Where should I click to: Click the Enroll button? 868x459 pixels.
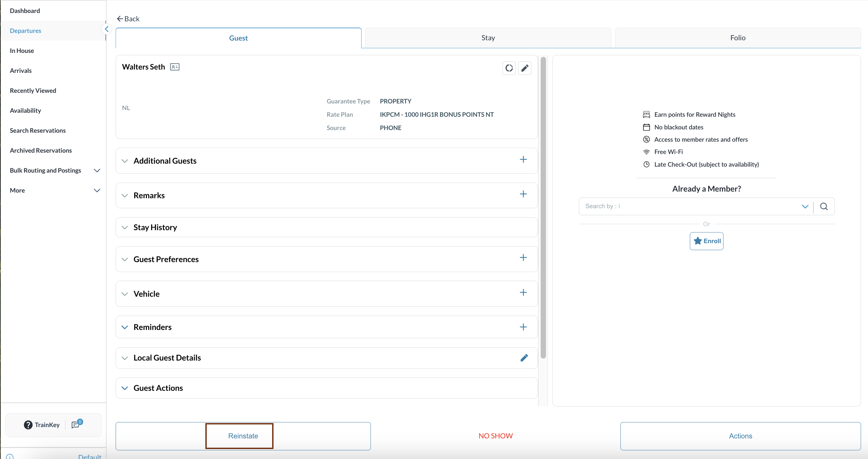click(x=706, y=241)
